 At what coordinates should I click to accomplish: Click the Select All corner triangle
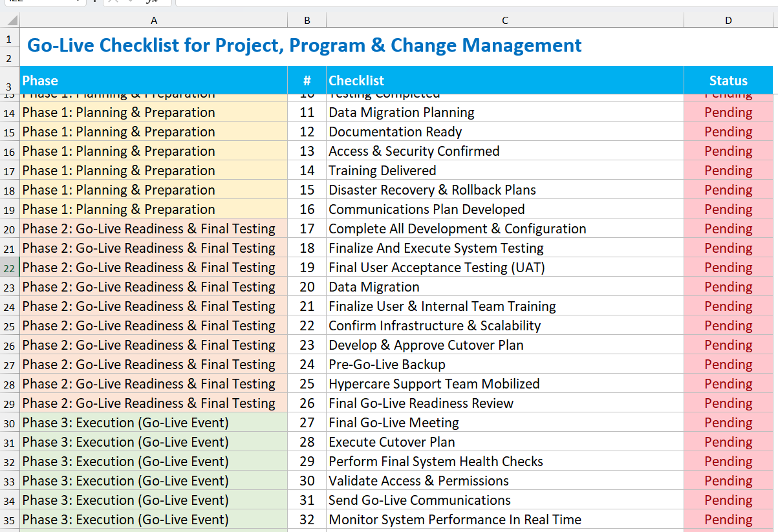10,21
